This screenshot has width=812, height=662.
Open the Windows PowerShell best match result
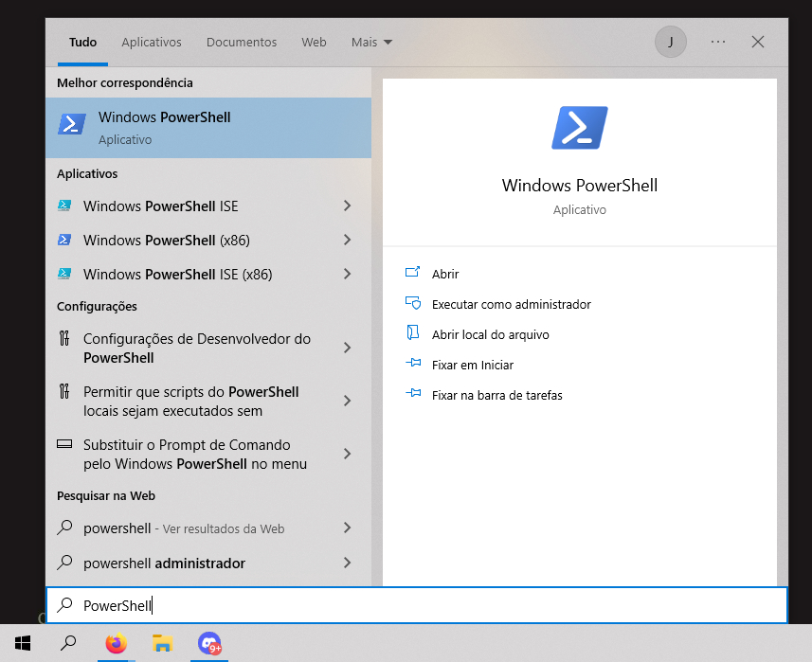[x=208, y=128]
